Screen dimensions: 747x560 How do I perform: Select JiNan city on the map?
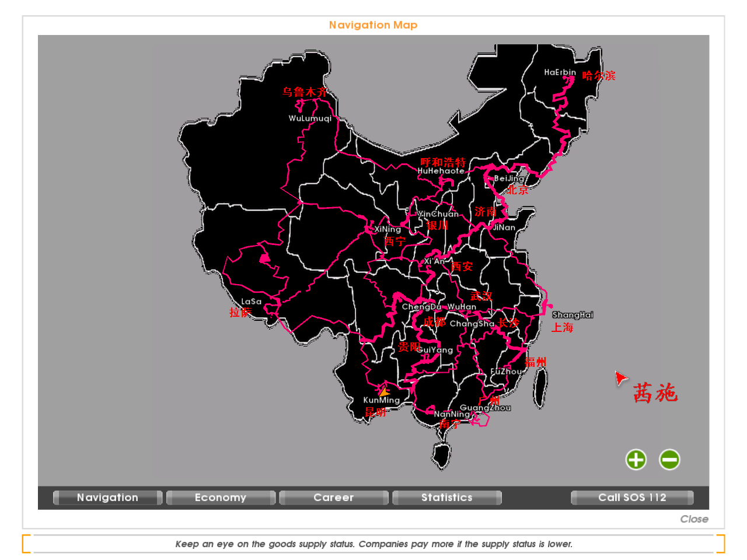504,228
